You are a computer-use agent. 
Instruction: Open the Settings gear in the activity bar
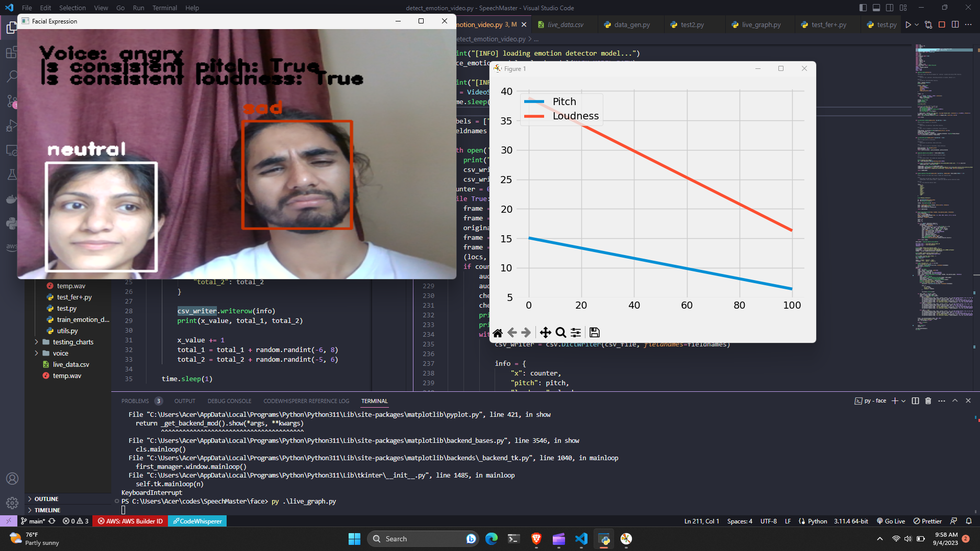pos(12,503)
